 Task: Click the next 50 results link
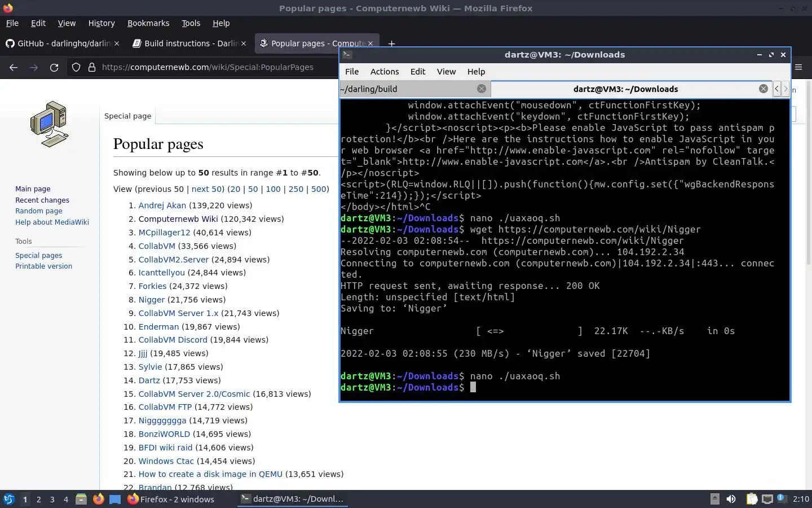[207, 189]
